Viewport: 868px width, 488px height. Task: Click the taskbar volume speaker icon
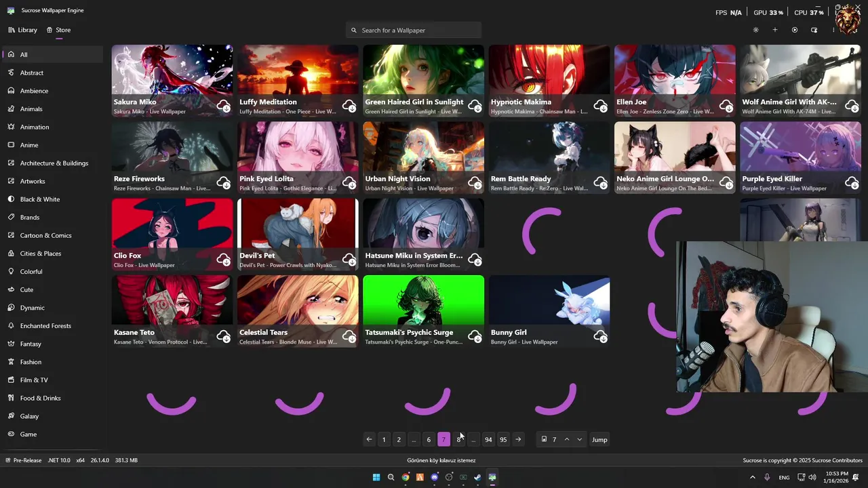tap(812, 477)
